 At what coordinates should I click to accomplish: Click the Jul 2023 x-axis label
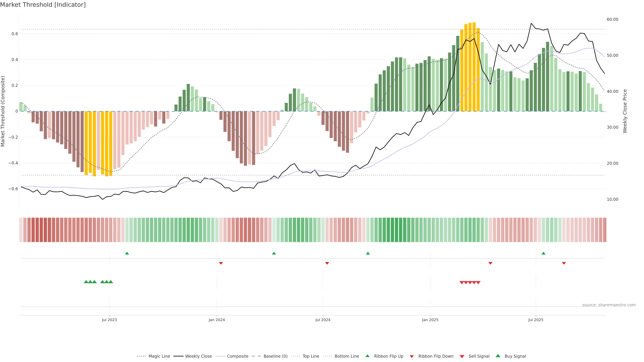[x=109, y=320]
